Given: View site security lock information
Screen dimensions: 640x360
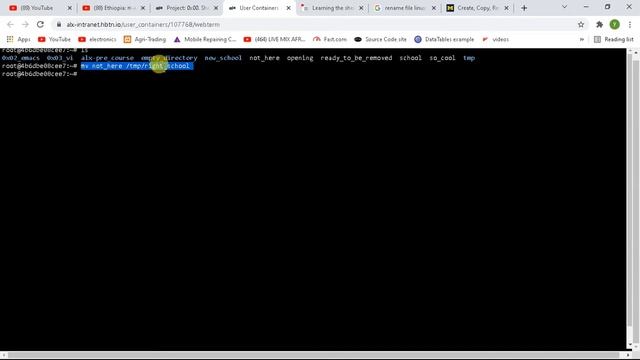Looking at the screenshot, I should [x=59, y=24].
